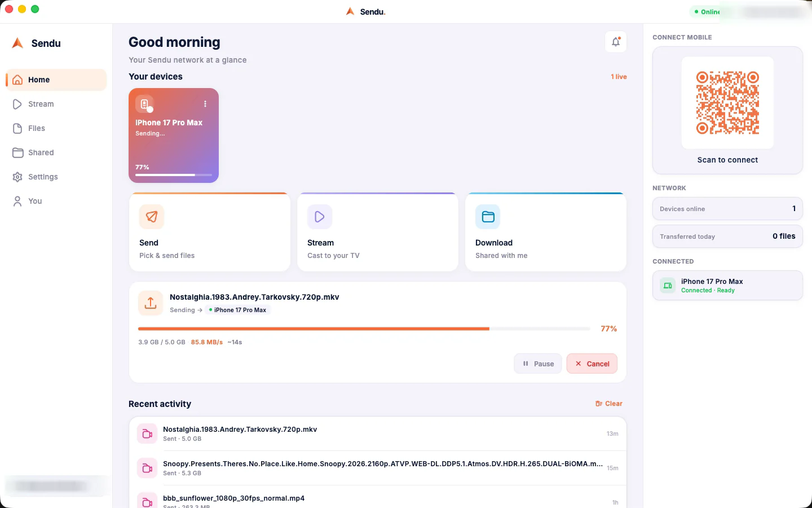812x508 pixels.
Task: Click the upload icon beside Nostalghia transfer
Action: tap(151, 303)
